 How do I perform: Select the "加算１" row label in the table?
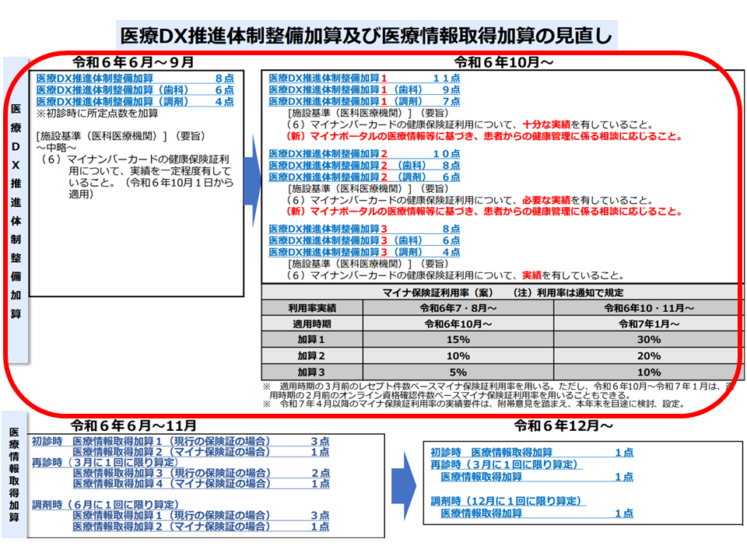pos(312,340)
